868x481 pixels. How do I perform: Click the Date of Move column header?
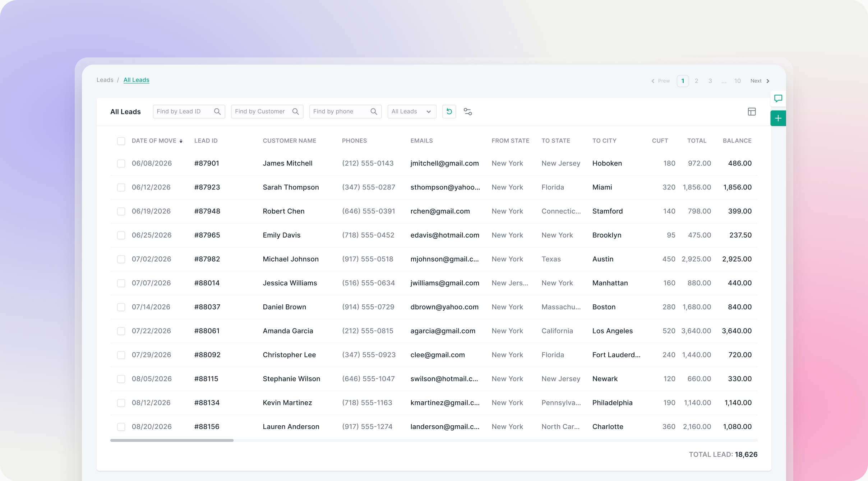[154, 141]
